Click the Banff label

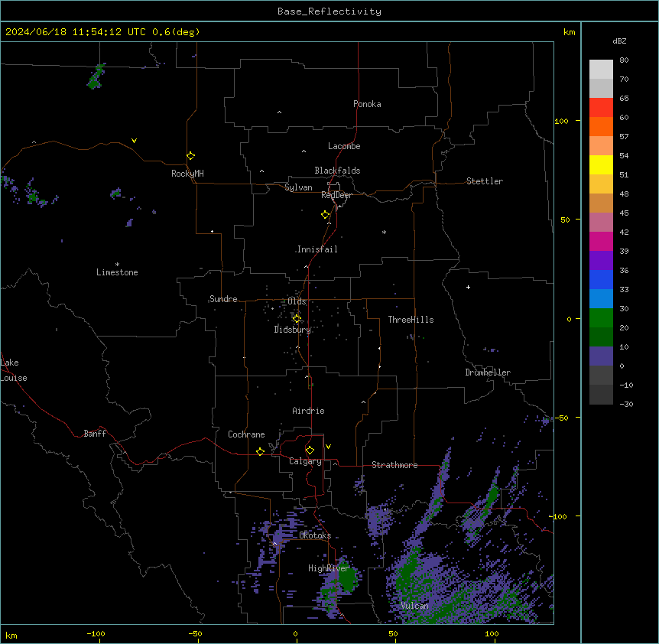[95, 434]
